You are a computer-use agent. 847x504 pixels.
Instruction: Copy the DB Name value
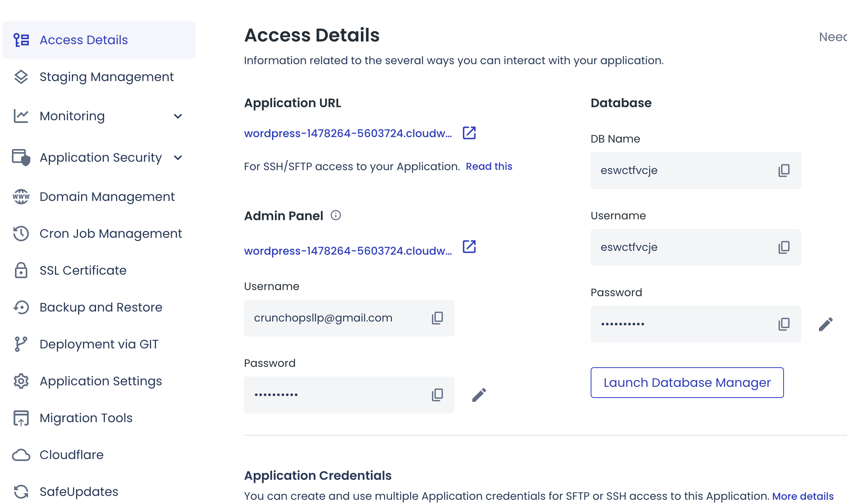784,170
